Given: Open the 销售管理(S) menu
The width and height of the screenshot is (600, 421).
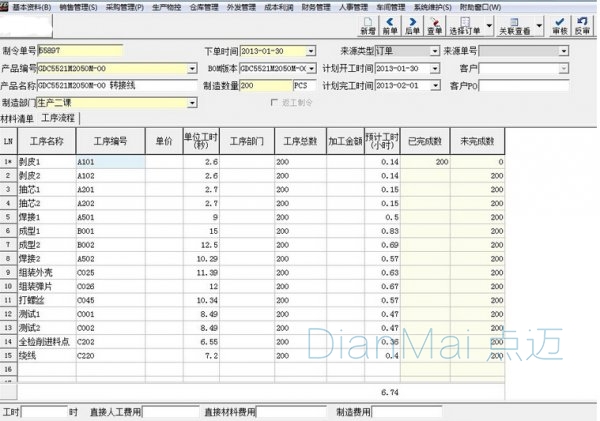Looking at the screenshot, I should tap(78, 7).
